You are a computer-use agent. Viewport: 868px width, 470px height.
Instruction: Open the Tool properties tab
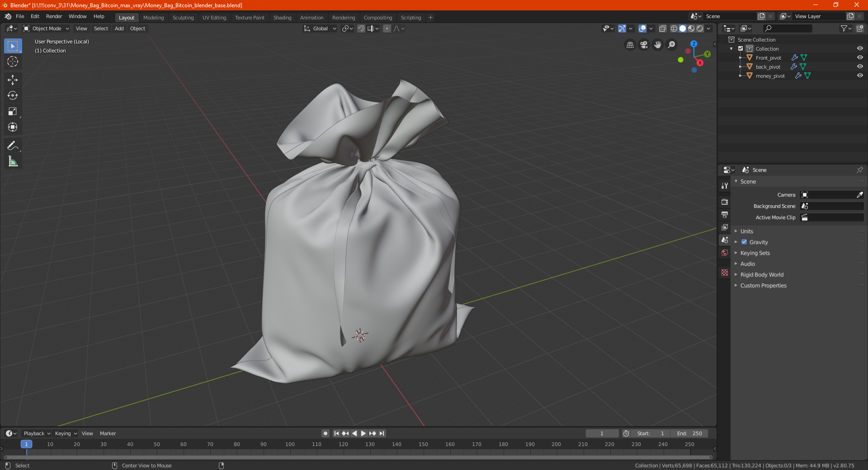coord(725,186)
